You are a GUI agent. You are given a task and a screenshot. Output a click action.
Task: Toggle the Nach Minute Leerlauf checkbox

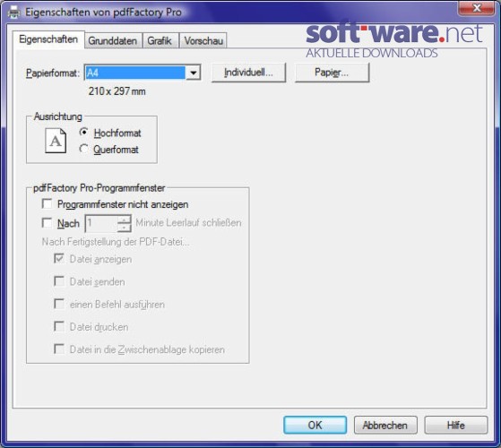pos(47,222)
